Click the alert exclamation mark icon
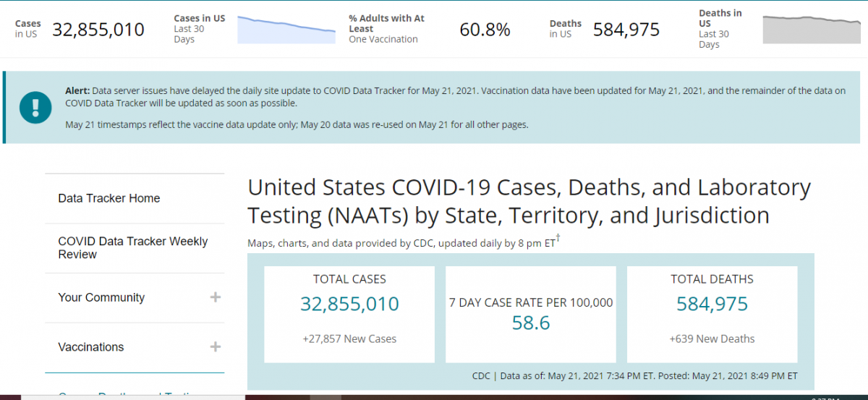The height and width of the screenshot is (400, 868). point(35,107)
